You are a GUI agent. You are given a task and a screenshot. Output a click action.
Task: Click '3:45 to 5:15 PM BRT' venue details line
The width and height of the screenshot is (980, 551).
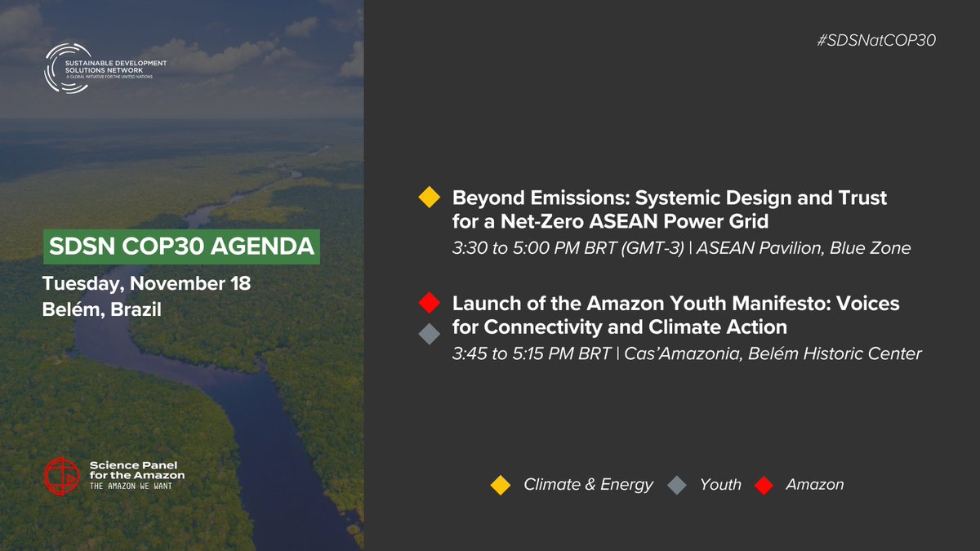click(687, 353)
